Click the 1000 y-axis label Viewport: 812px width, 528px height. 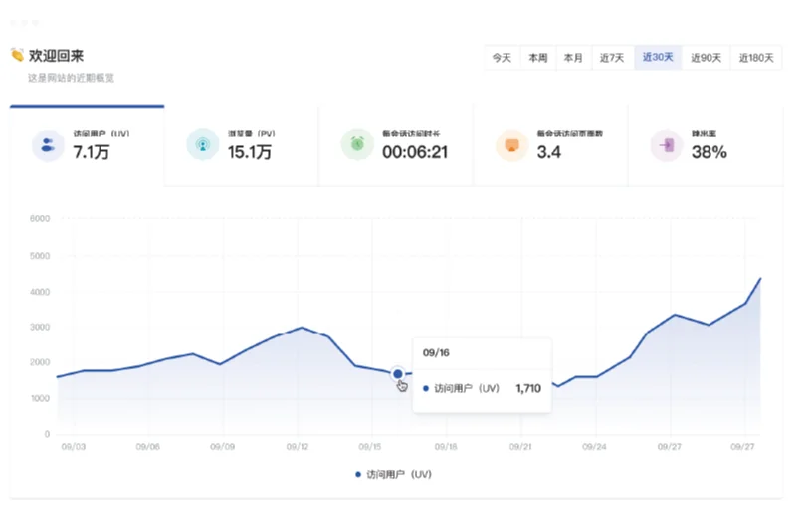pos(40,398)
